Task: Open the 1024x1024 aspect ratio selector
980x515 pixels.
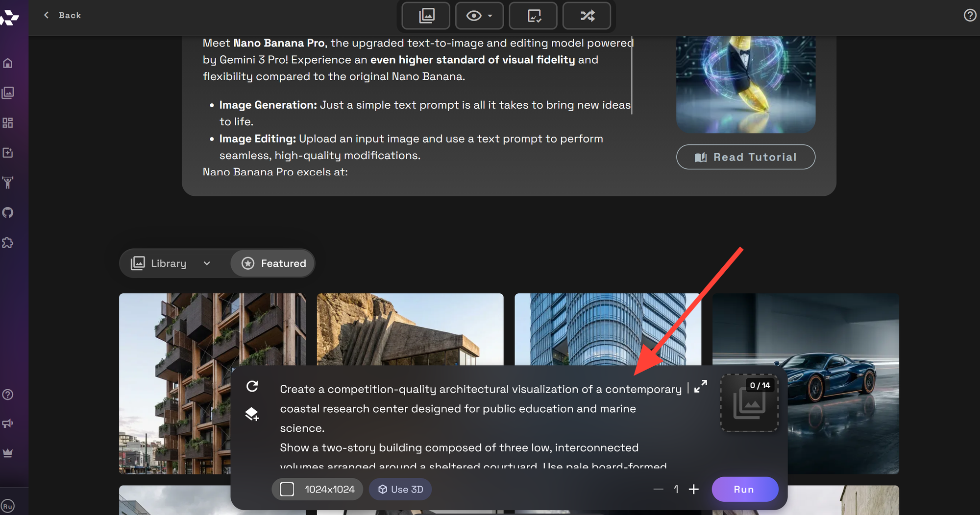Action: tap(317, 490)
